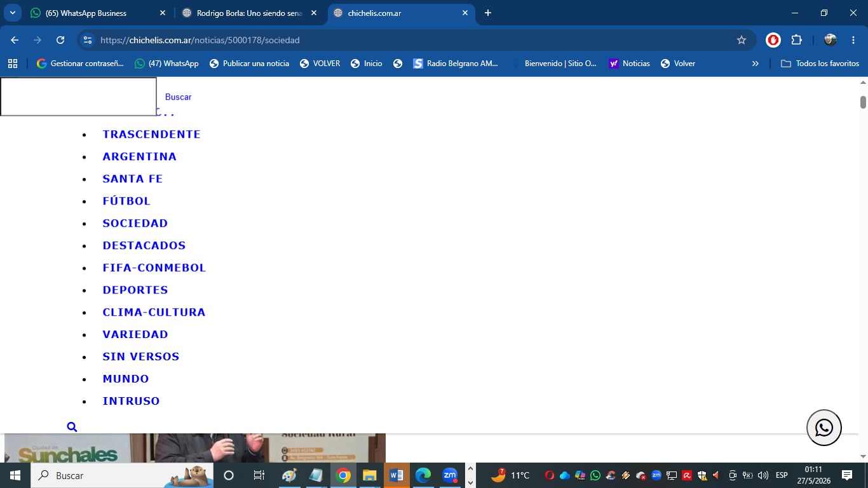The height and width of the screenshot is (488, 868).
Task: Open the apps grid in bookmarks bar
Action: 13,64
